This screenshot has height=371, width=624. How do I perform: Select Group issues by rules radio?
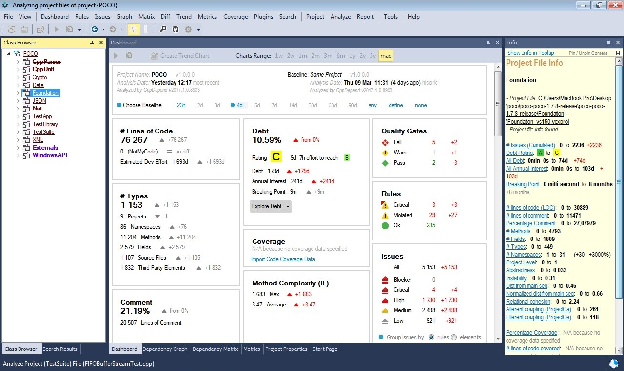[x=431, y=337]
